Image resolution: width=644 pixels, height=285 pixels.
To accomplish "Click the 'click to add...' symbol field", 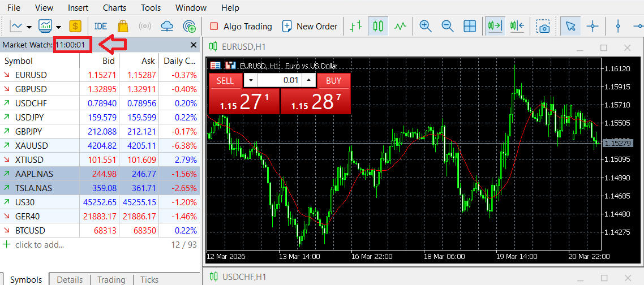I will coord(40,245).
